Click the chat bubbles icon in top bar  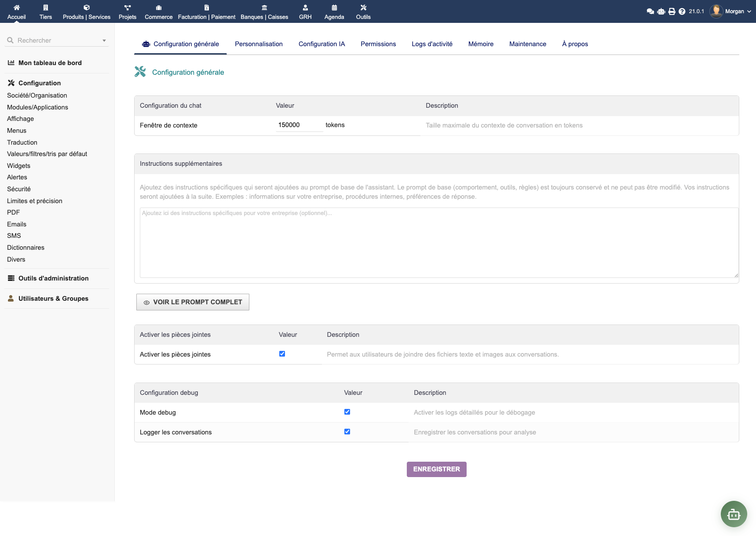[x=650, y=11]
